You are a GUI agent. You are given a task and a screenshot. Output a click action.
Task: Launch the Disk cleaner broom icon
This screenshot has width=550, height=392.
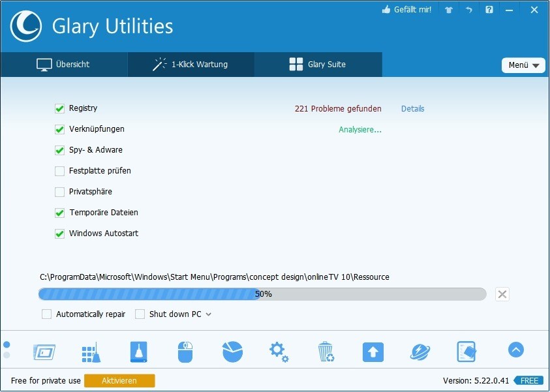coord(138,352)
